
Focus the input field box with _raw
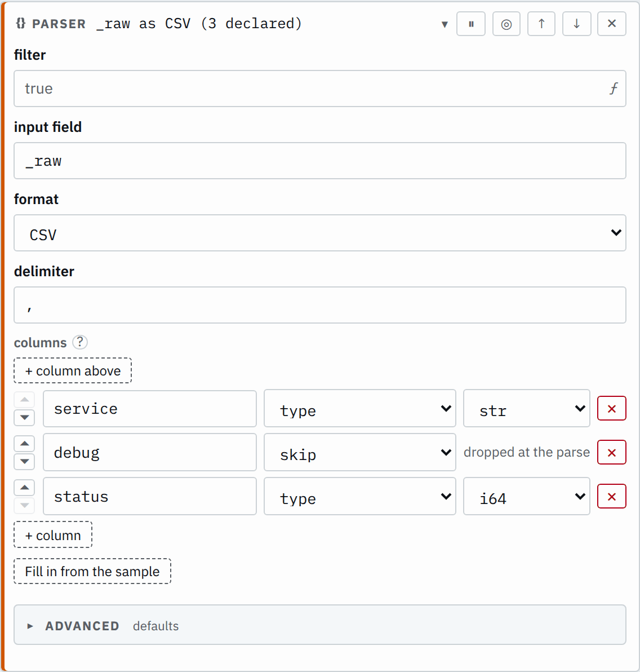[320, 161]
